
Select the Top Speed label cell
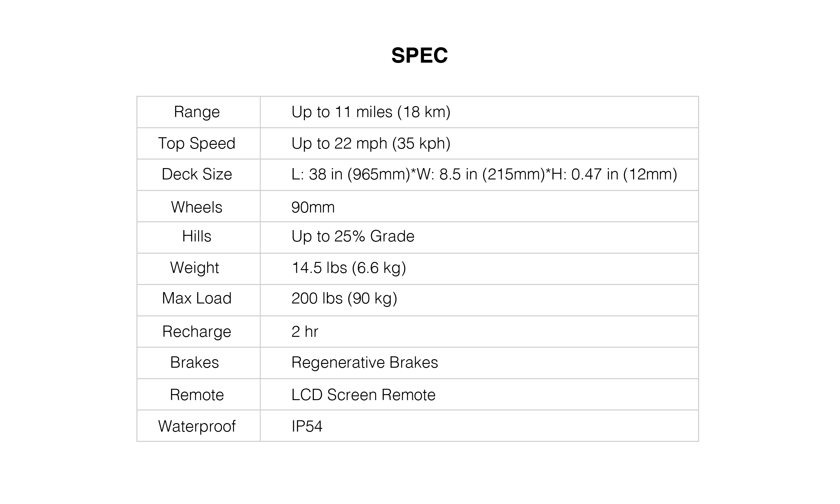[198, 143]
